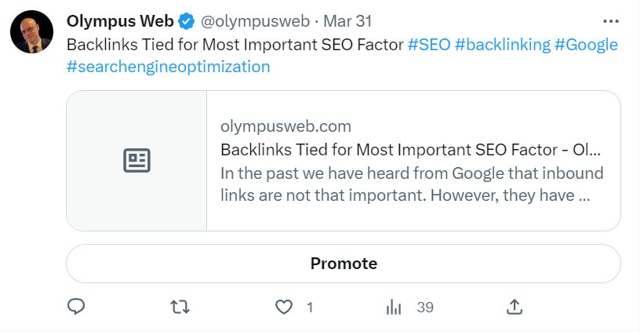Like the tweet with the heart icon
Viewport: 644px width, 335px height.
click(284, 307)
